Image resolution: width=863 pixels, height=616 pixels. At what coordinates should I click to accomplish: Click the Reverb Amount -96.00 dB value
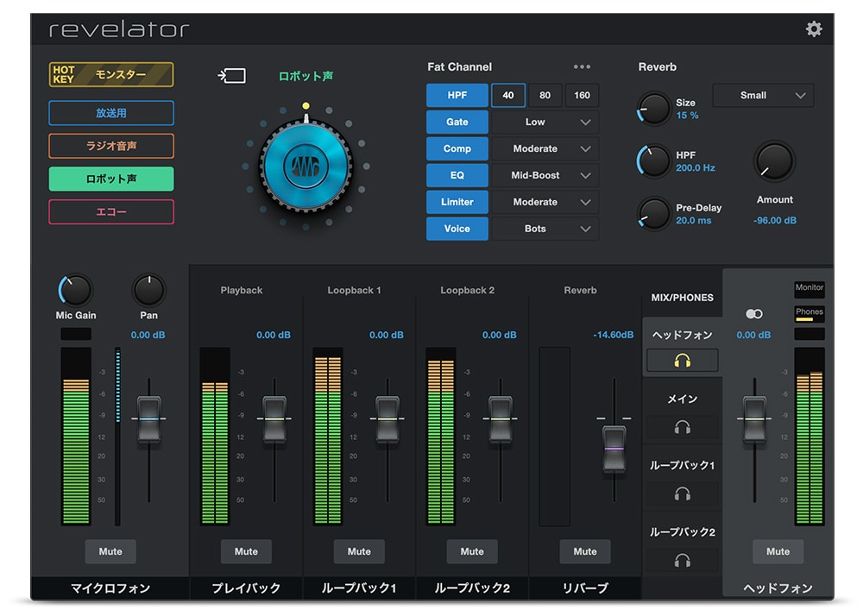(x=774, y=220)
